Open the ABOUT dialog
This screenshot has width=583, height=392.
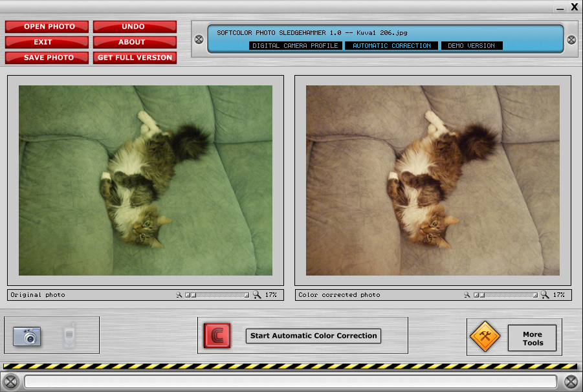[x=135, y=42]
